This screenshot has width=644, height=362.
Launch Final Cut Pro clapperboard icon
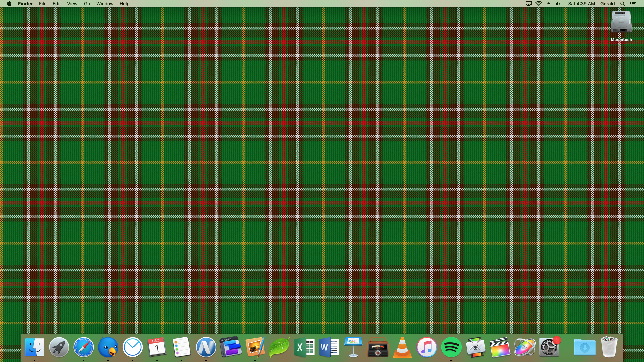click(x=500, y=347)
